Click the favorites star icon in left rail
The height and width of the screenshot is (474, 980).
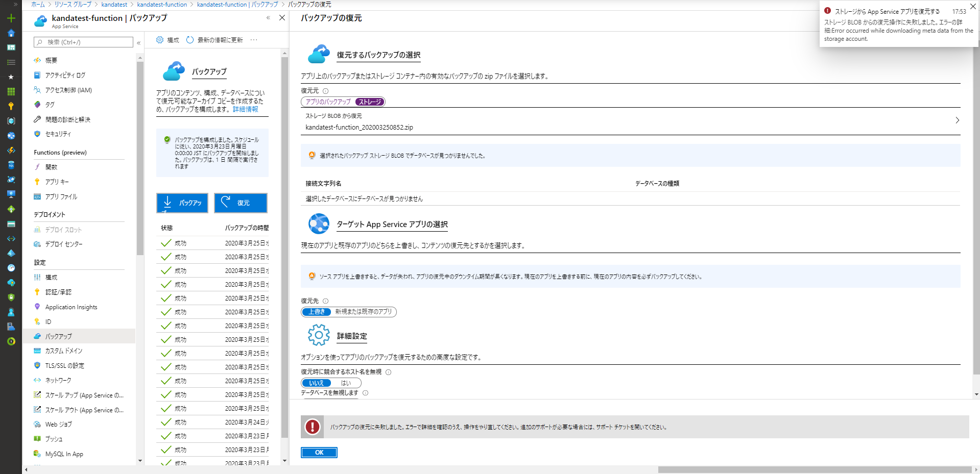coord(11,77)
